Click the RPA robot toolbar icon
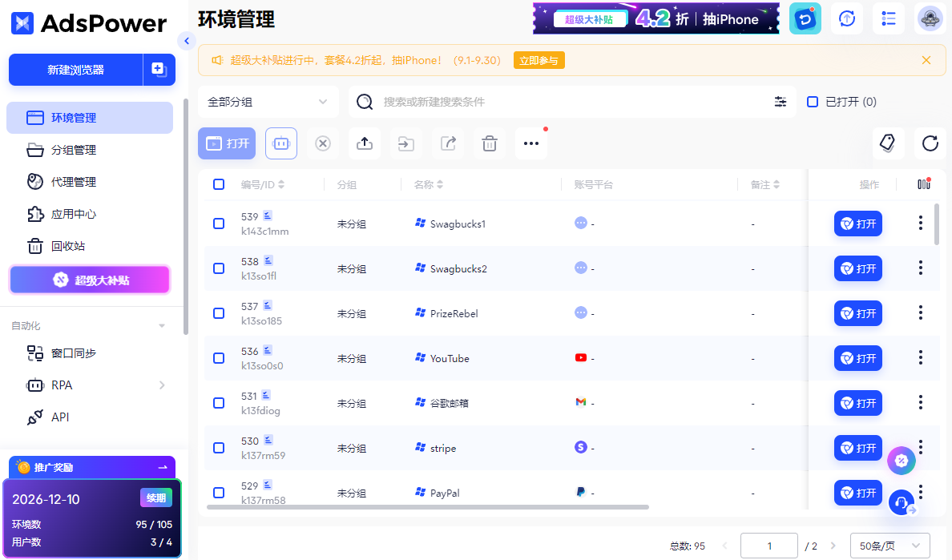The image size is (952, 560). (281, 143)
